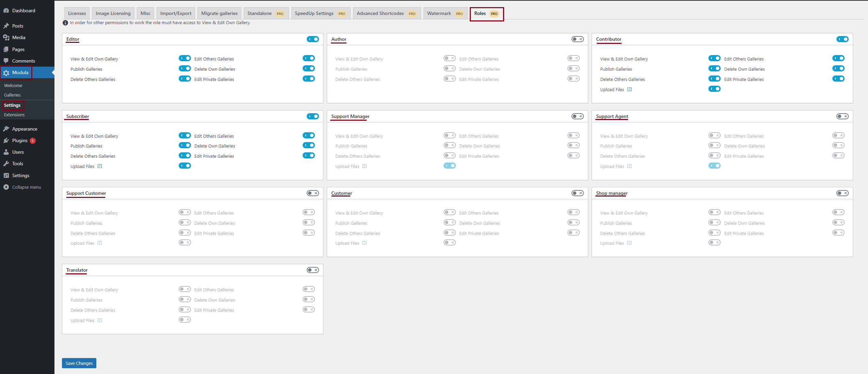
Task: Enable the Author role toggle
Action: click(x=577, y=39)
